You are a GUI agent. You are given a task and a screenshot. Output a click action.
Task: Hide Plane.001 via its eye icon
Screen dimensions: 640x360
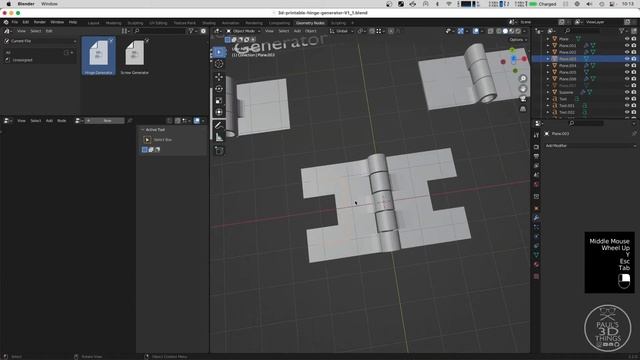click(x=627, y=45)
